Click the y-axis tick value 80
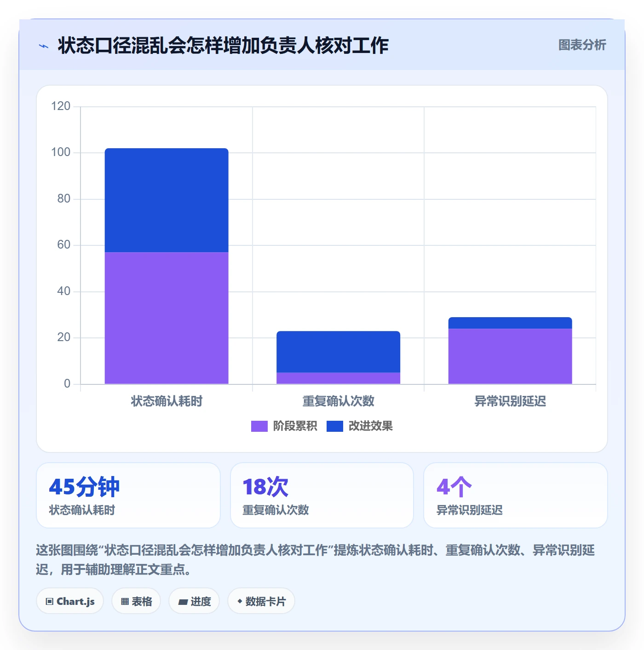This screenshot has width=644, height=650. (63, 199)
